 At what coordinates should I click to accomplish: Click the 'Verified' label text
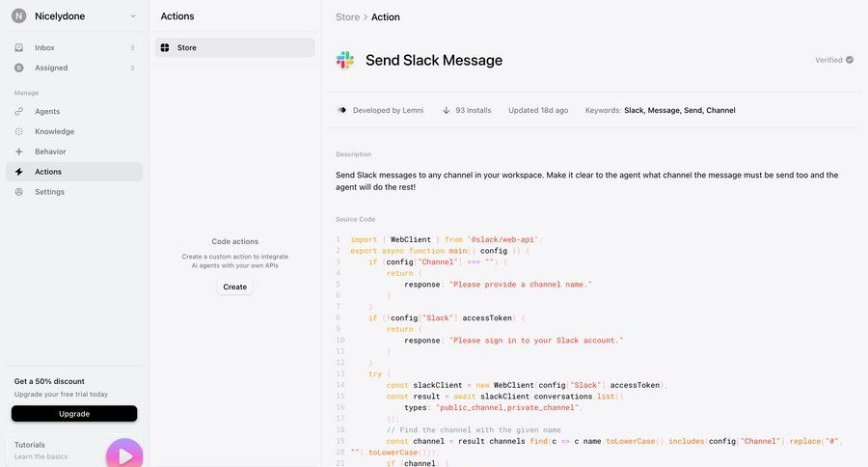coord(828,60)
